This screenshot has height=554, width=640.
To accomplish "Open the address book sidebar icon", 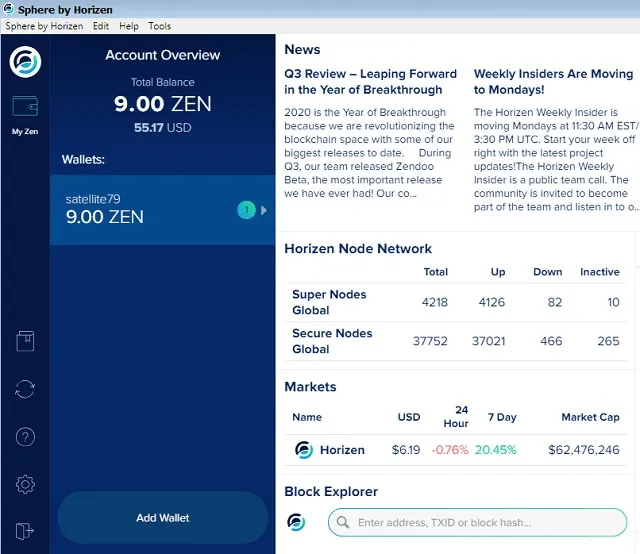I will pos(25,341).
